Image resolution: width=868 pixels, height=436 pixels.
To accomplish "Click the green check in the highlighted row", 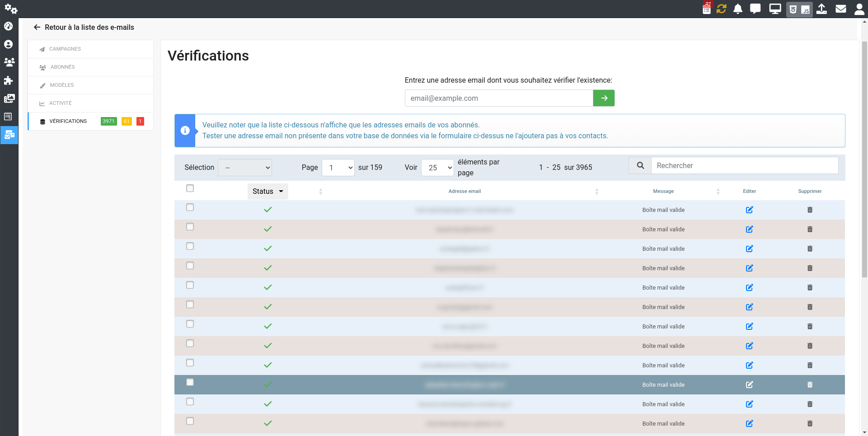I will point(268,384).
